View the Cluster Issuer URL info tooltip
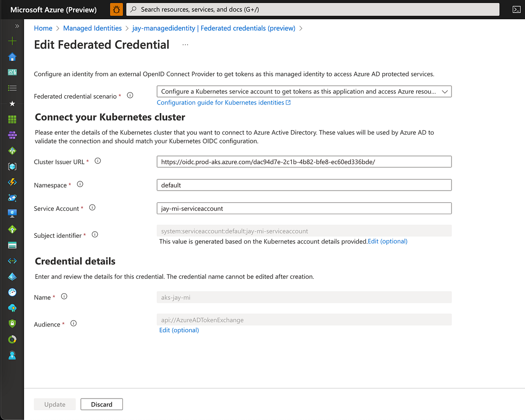 [x=98, y=160]
